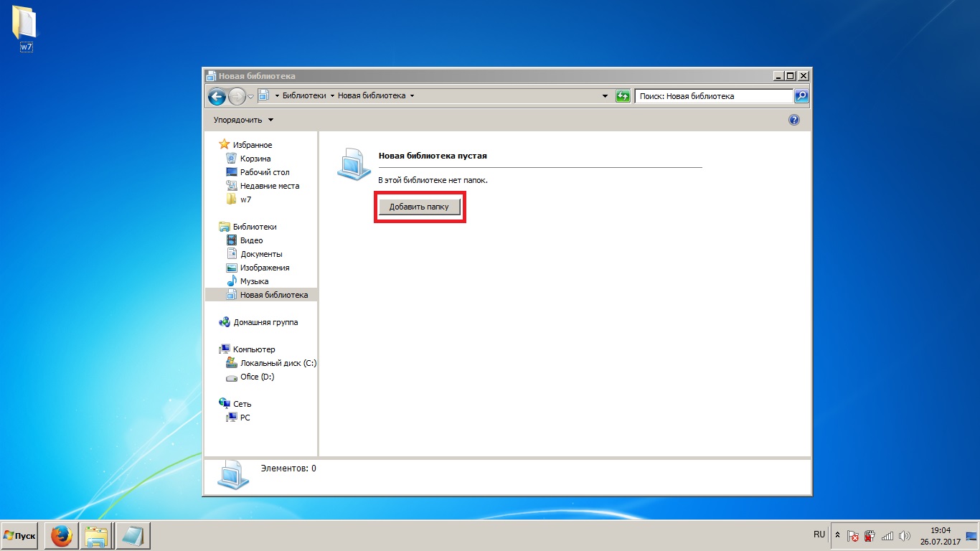980x551 pixels.
Task: Open Недавние места in navigation pane
Action: point(270,186)
